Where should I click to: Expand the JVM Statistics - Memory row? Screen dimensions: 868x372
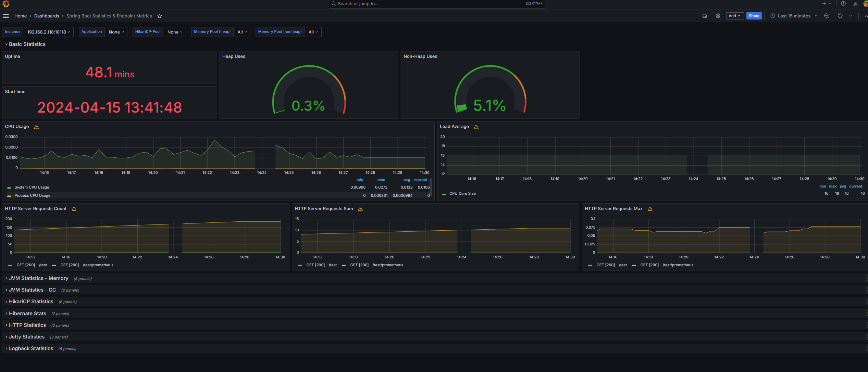pyautogui.click(x=38, y=279)
